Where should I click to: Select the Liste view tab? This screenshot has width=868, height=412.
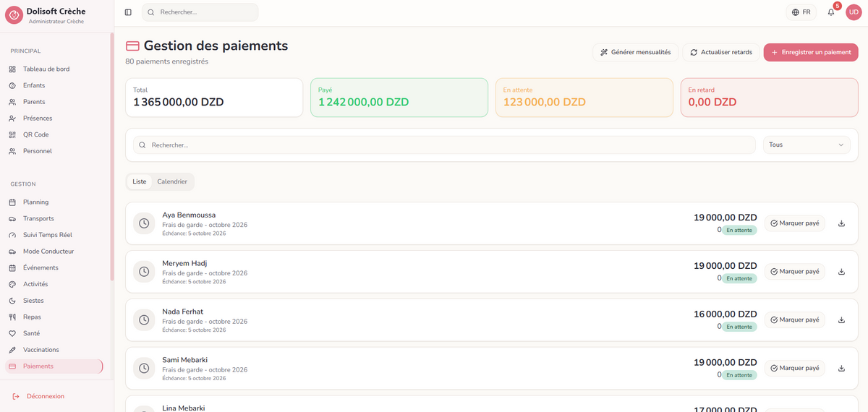pyautogui.click(x=140, y=181)
